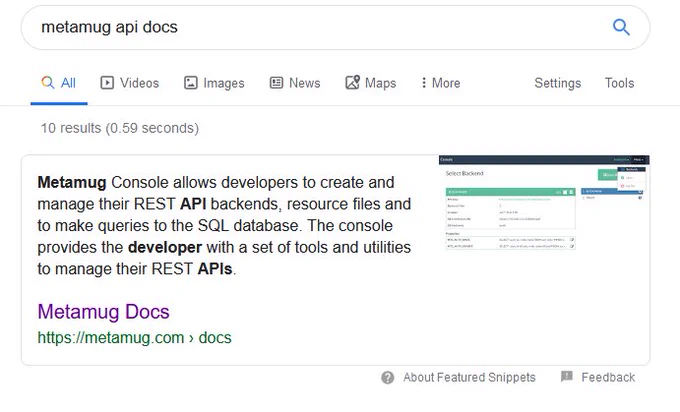
Task: Open the Metamug Console screenshot thumbnail
Action: tap(544, 203)
